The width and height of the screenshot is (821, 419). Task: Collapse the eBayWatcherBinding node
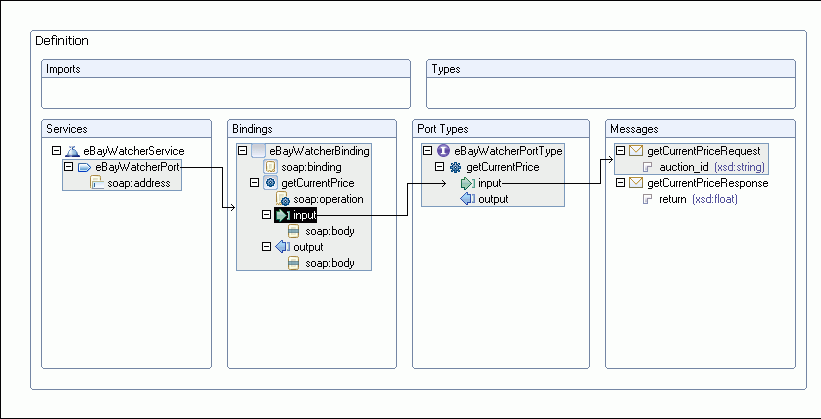(242, 151)
